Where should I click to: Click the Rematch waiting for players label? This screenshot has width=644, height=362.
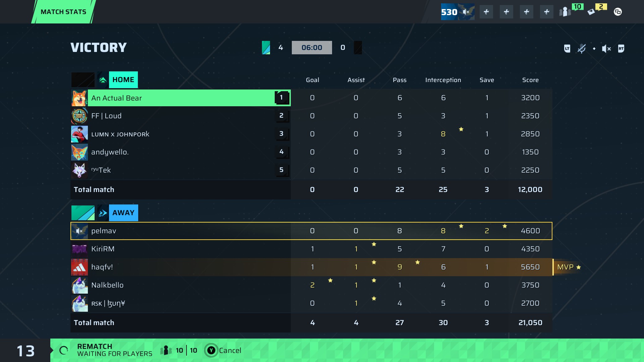click(x=115, y=350)
